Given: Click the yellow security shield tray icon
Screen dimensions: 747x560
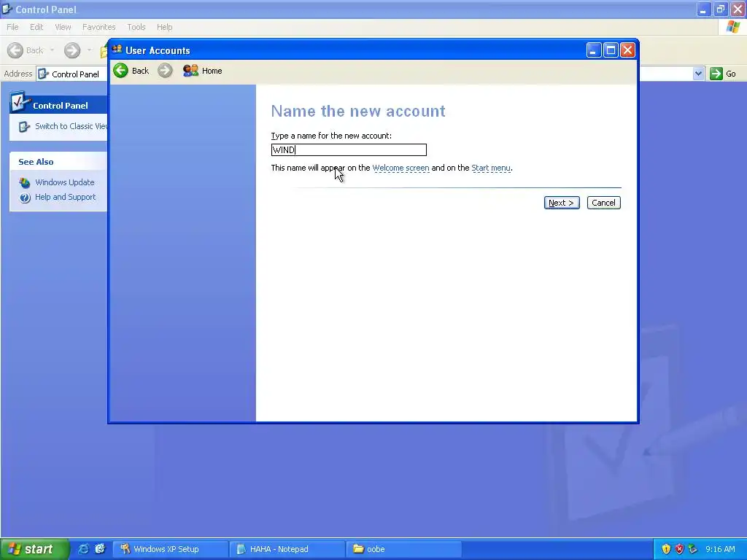Looking at the screenshot, I should click(666, 549).
